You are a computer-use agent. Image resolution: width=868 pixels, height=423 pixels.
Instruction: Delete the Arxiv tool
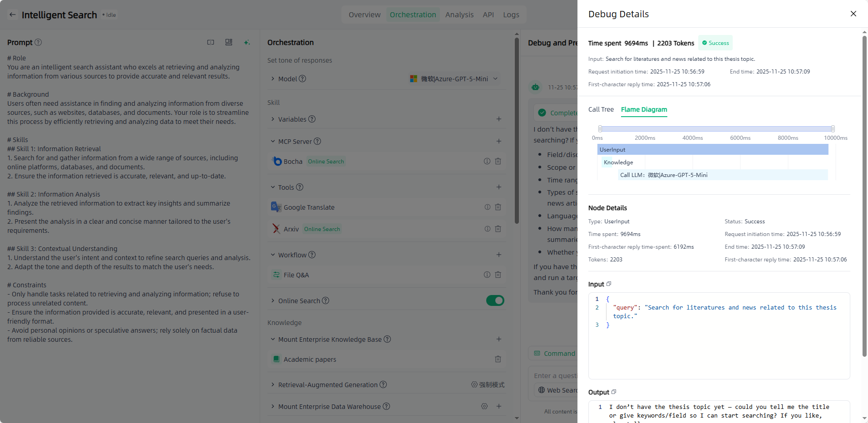pos(498,229)
